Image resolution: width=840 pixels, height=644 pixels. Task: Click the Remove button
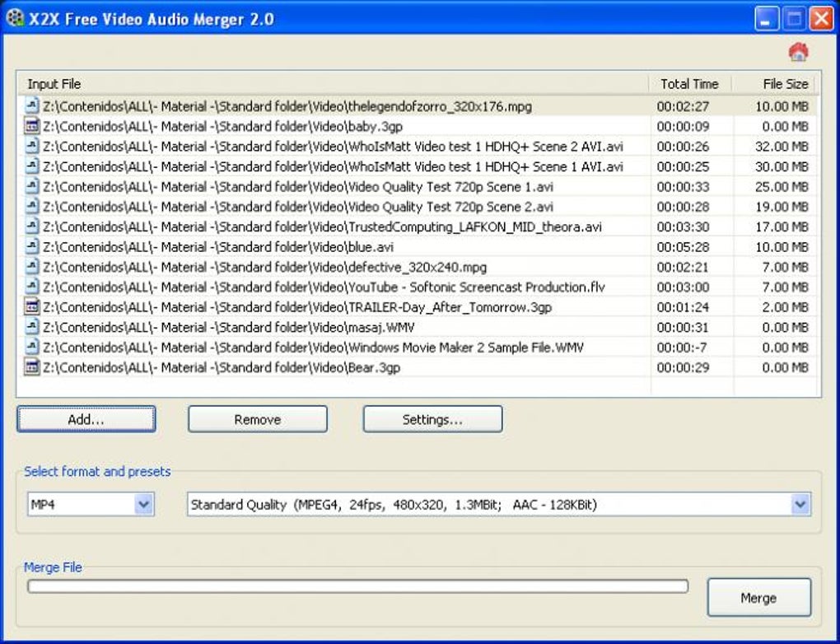click(x=258, y=419)
